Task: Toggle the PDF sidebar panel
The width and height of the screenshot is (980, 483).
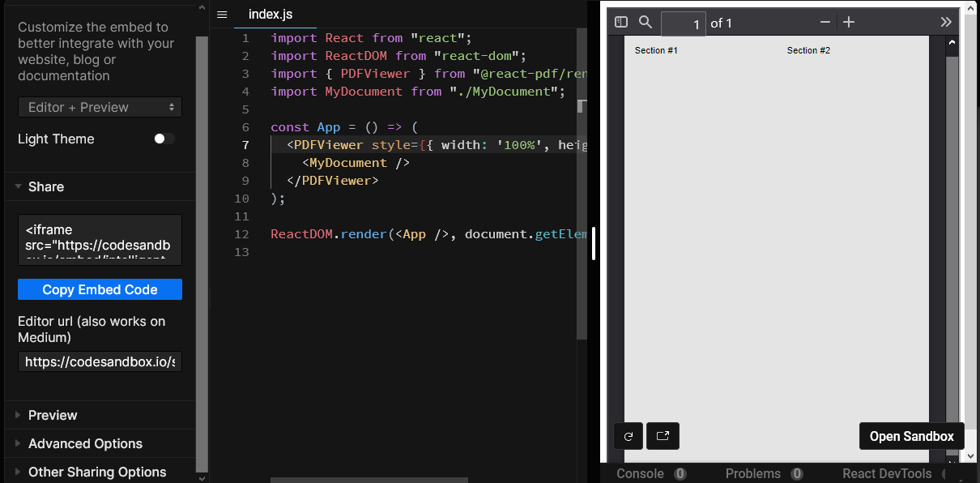Action: tap(620, 22)
